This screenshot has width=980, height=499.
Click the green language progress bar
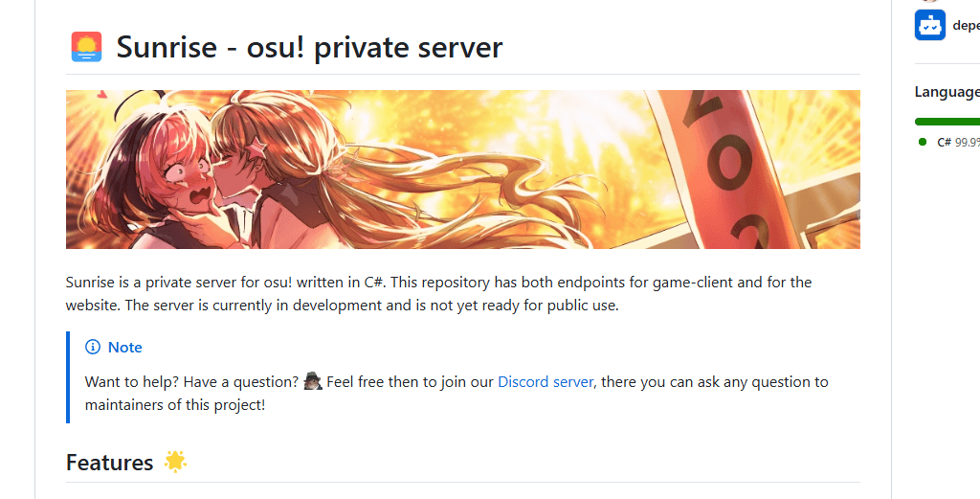coord(947,122)
